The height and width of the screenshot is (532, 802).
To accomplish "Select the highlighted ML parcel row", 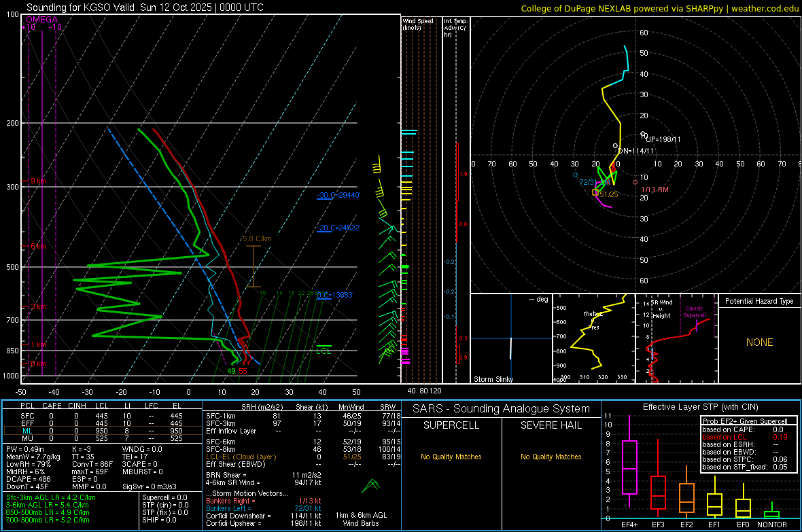I will click(102, 431).
